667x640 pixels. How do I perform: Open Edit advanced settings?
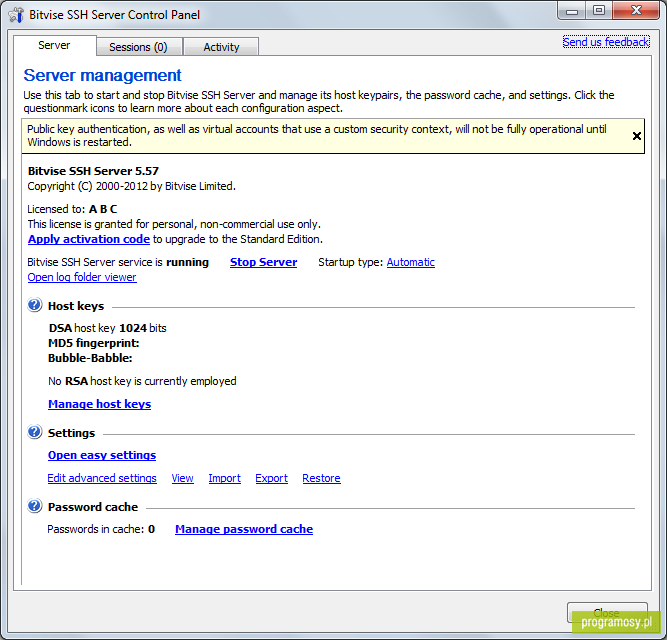click(x=102, y=478)
